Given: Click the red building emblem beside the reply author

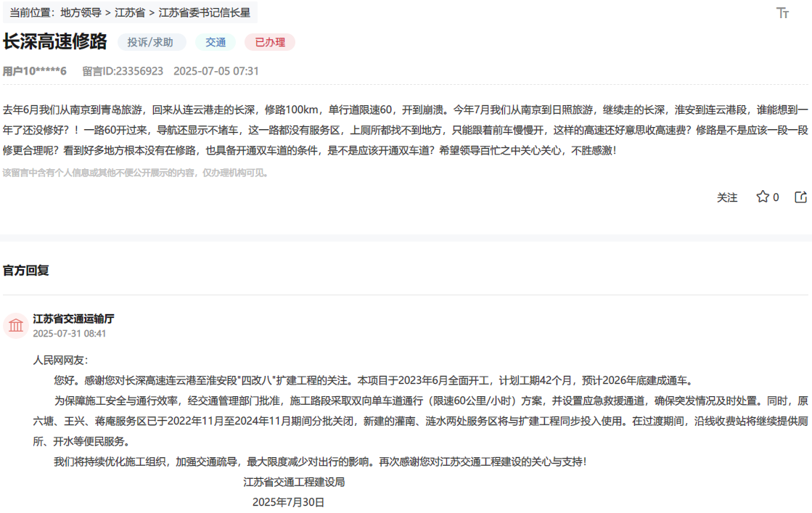Looking at the screenshot, I should pos(17,324).
